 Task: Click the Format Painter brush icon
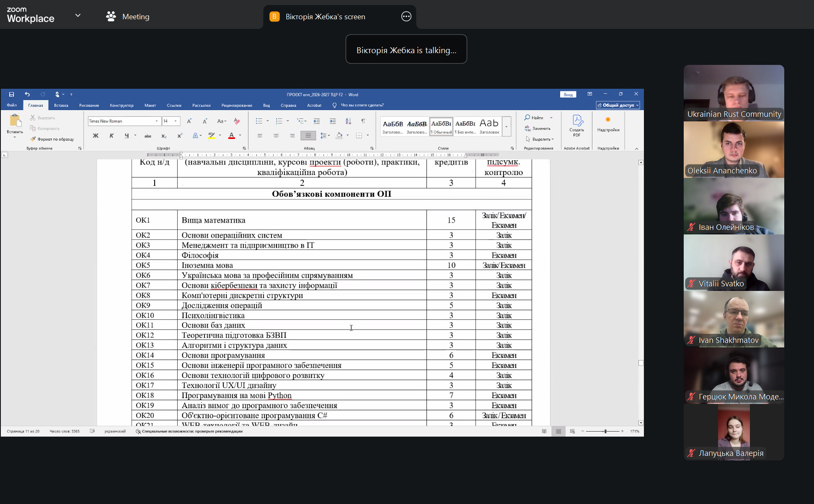point(33,139)
